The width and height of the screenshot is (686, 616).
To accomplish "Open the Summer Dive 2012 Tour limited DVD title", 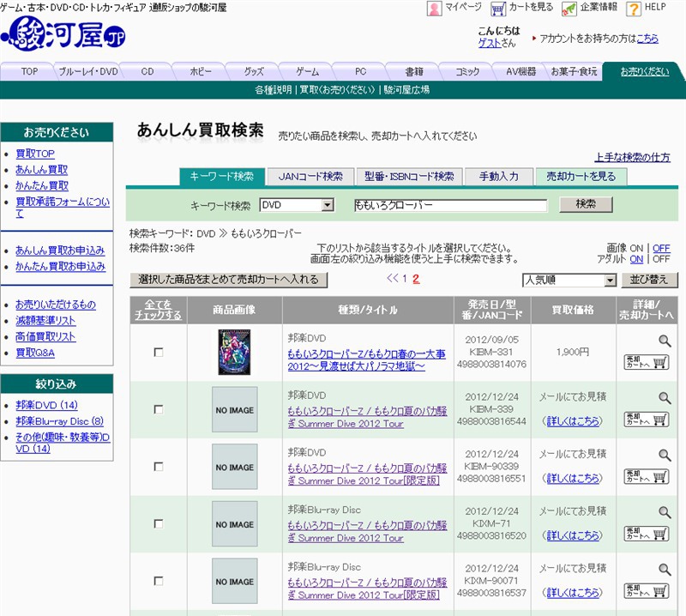I will 367,474.
